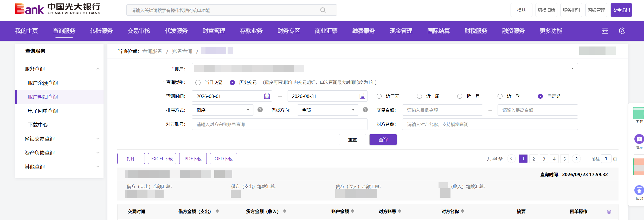Sort by 贷方金额（收入） column

(285, 211)
